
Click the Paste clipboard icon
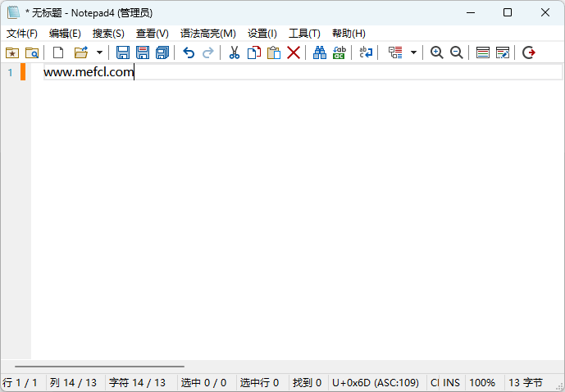(x=274, y=52)
